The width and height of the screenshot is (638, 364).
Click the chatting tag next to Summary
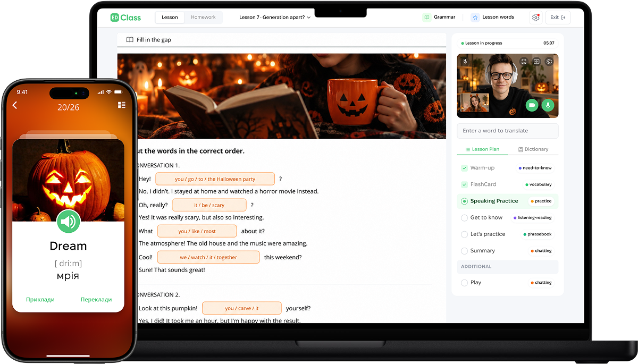[x=541, y=251]
